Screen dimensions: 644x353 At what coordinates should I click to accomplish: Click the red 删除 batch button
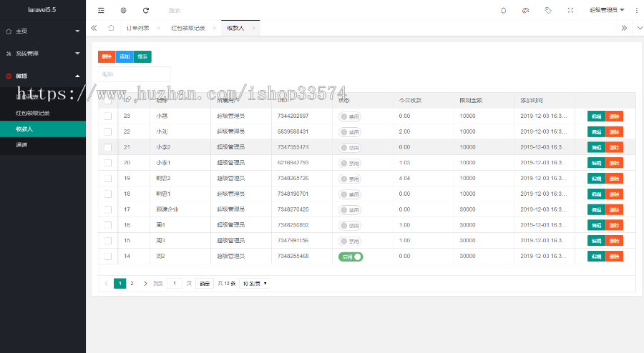(x=107, y=56)
